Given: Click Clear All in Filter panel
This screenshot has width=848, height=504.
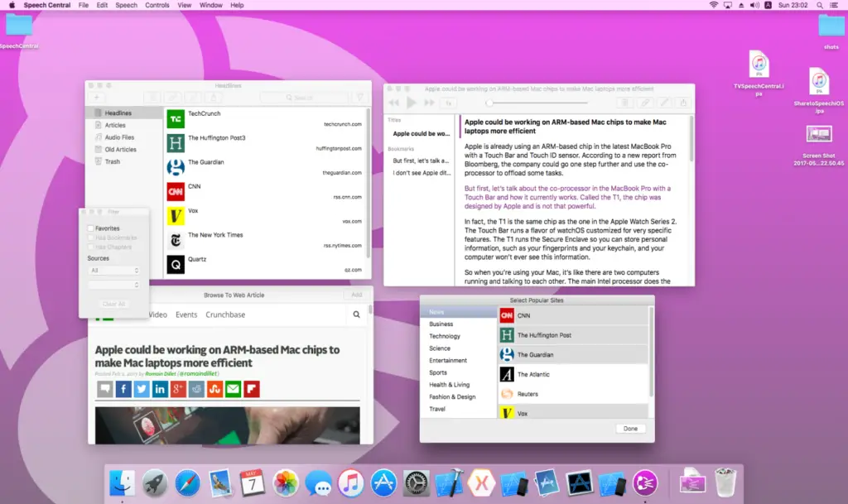Looking at the screenshot, I should [113, 304].
